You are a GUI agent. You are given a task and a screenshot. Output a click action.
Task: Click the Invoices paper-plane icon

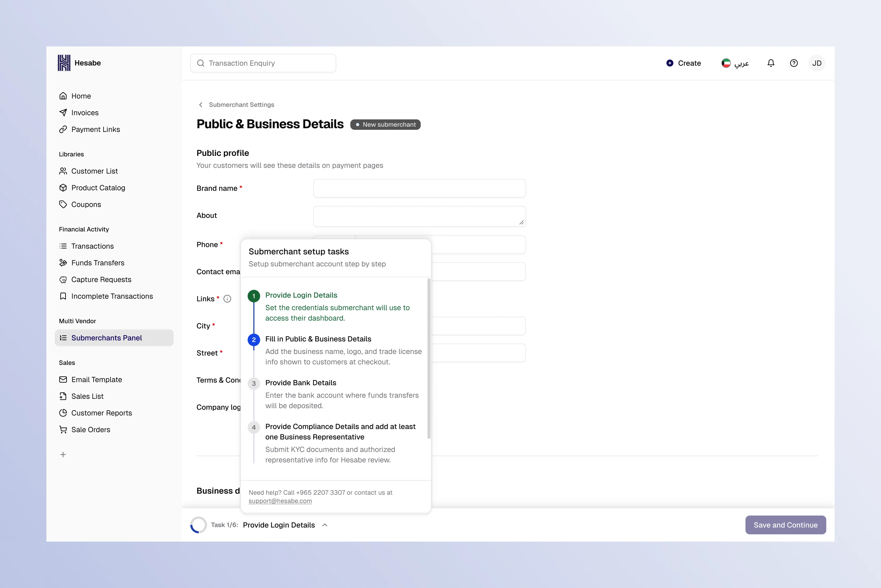point(63,113)
